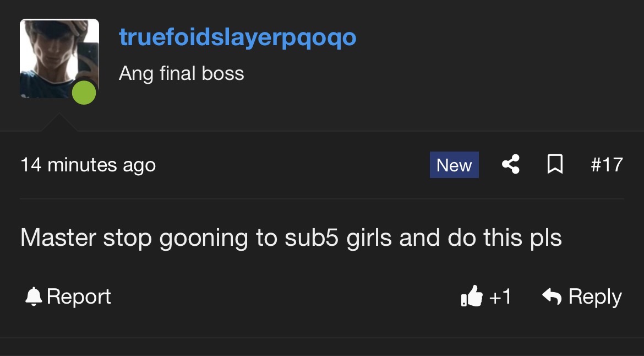Click the "14 minutes ago" timestamp
Image resolution: width=644 pixels, height=356 pixels.
88,165
